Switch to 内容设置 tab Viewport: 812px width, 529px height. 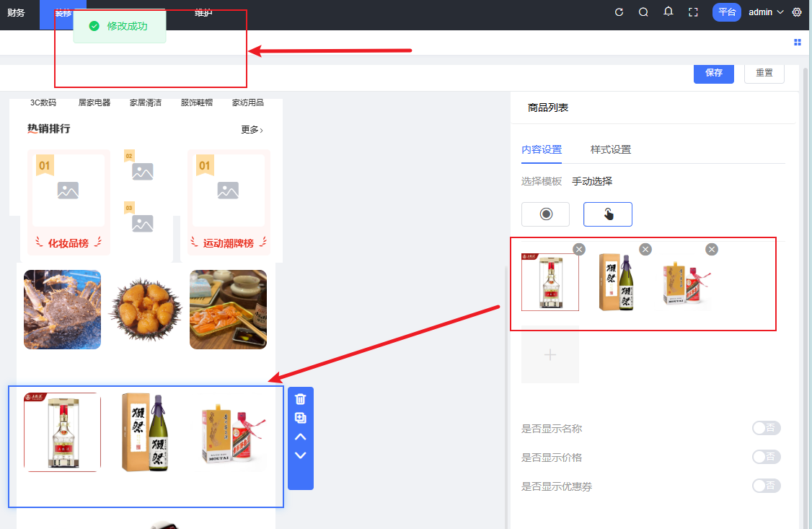pos(542,149)
